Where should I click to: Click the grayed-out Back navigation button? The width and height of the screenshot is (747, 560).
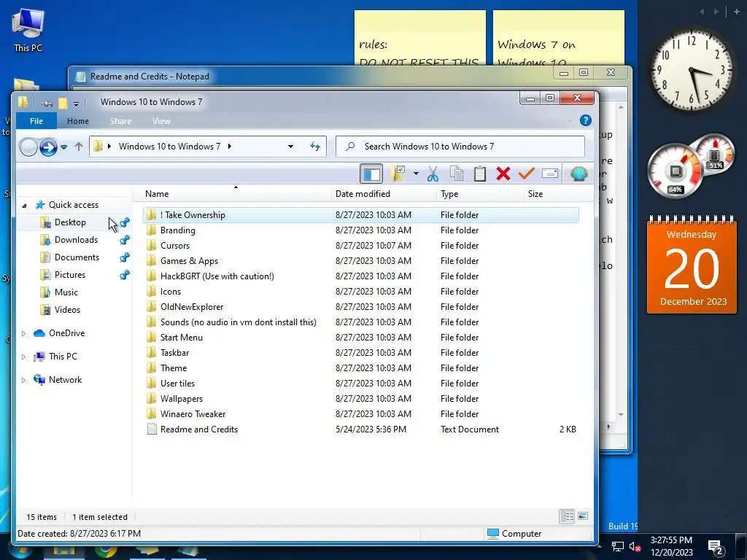28,147
